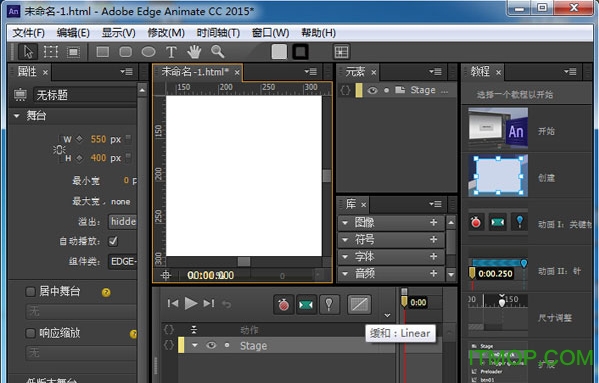
Task: Open the background color swatch
Action: 279,52
